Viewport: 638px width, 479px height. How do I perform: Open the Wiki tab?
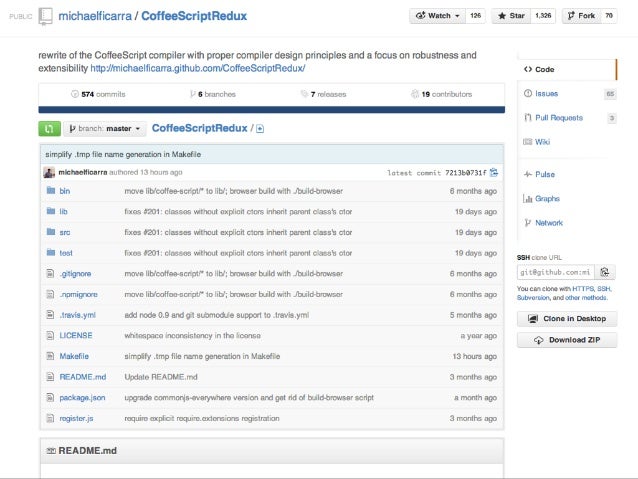[x=542, y=142]
